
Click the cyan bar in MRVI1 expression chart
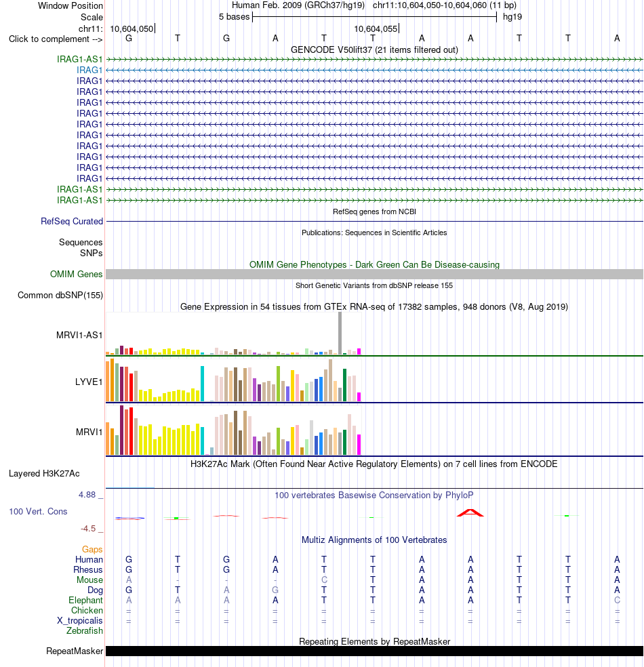pos(203,441)
